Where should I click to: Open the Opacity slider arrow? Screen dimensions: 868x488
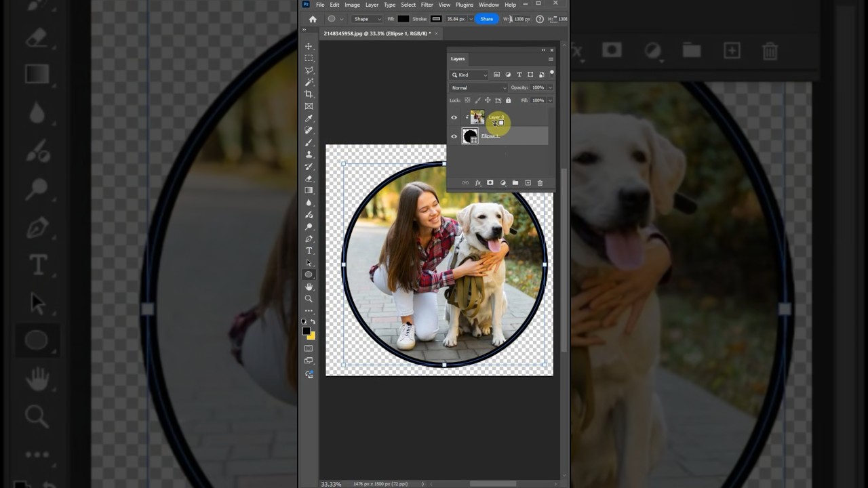coord(549,87)
